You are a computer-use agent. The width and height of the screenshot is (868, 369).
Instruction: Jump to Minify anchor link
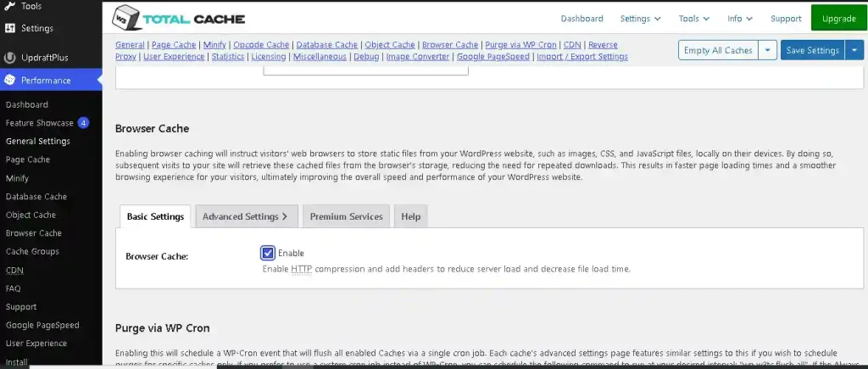(214, 45)
